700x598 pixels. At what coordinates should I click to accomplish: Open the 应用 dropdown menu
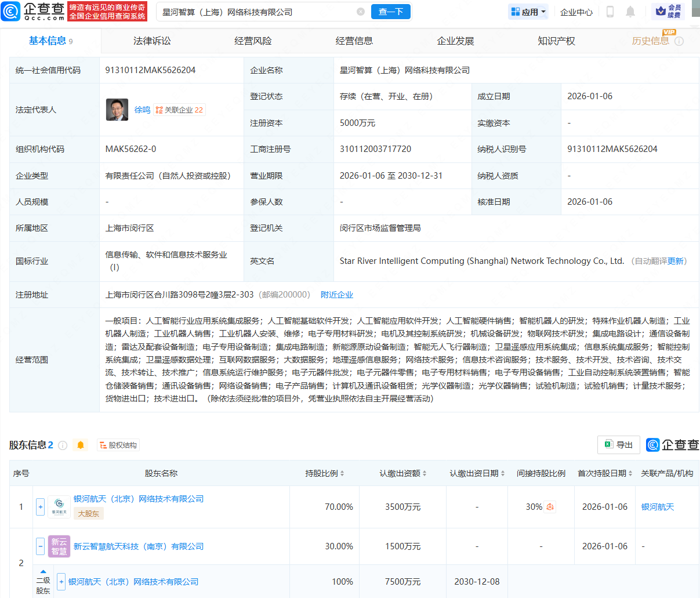(x=528, y=12)
